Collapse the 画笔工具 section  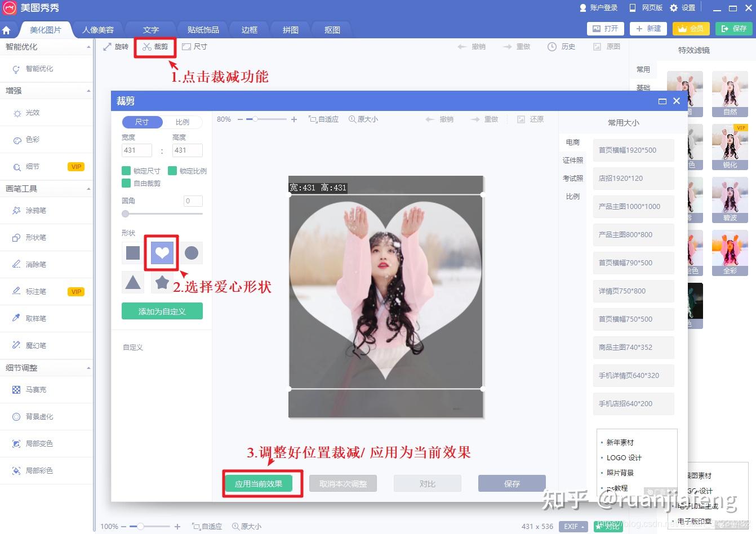point(88,189)
